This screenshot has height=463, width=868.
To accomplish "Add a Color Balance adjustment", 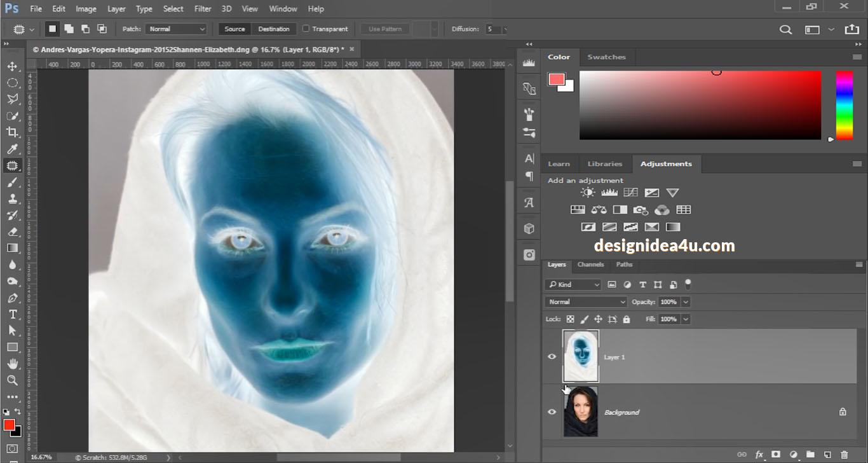I will coord(599,210).
